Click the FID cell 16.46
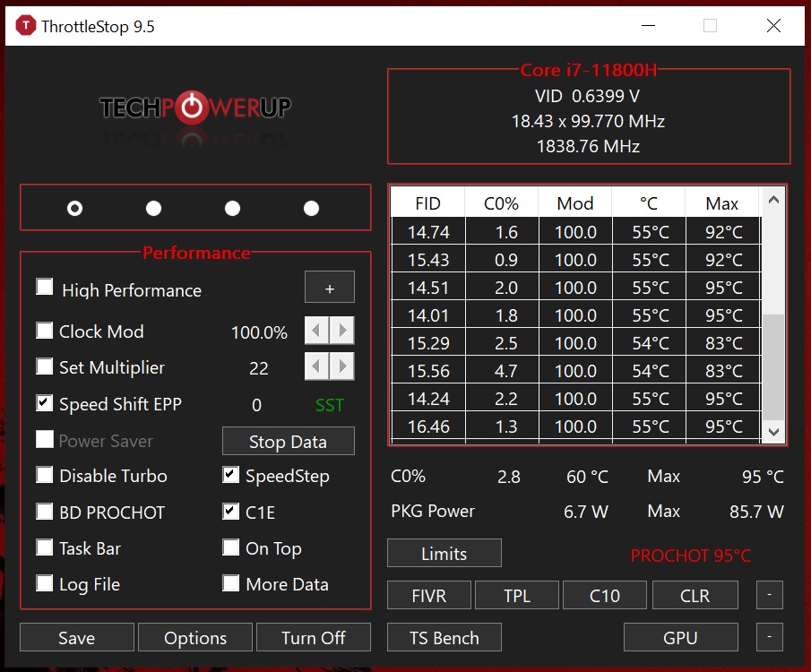811x672 pixels. point(428,426)
